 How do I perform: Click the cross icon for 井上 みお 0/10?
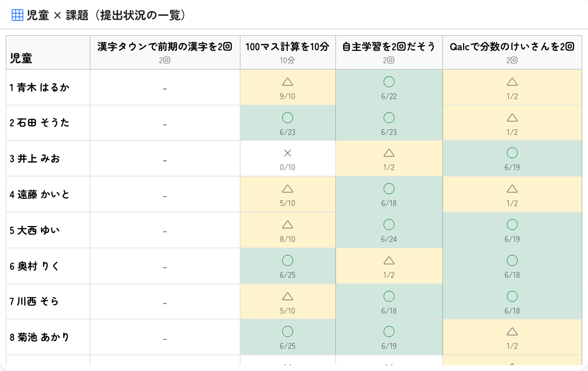287,153
